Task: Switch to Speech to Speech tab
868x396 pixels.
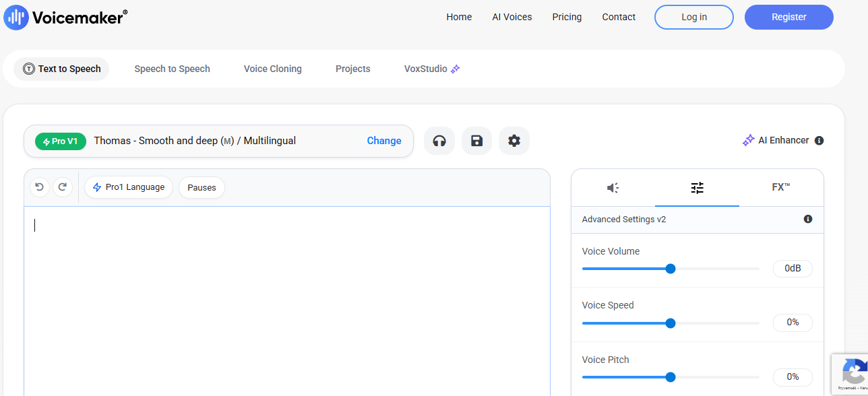Action: click(x=172, y=69)
